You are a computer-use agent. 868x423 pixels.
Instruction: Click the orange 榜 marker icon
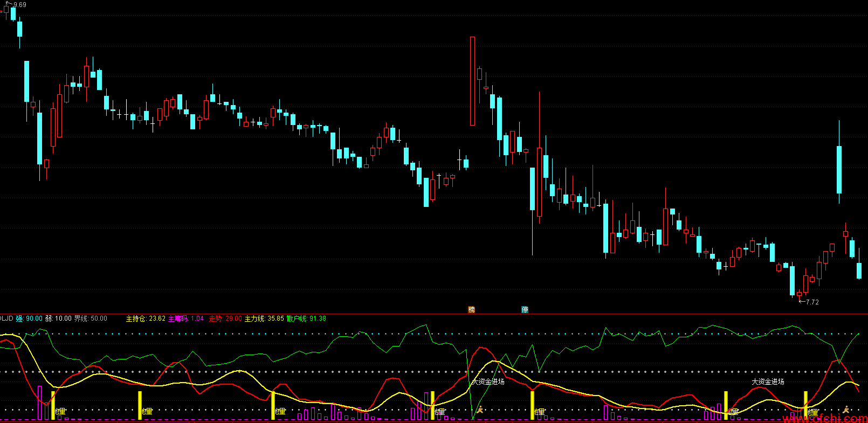pyautogui.click(x=472, y=309)
